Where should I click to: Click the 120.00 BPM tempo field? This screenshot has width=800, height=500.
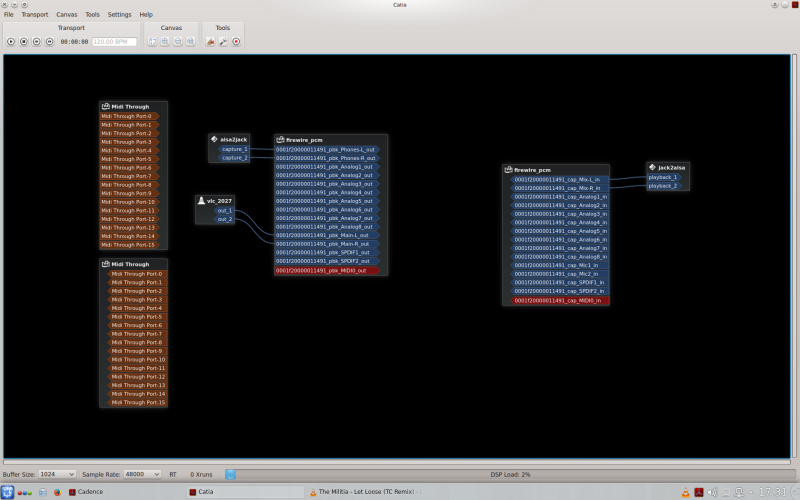tap(115, 42)
